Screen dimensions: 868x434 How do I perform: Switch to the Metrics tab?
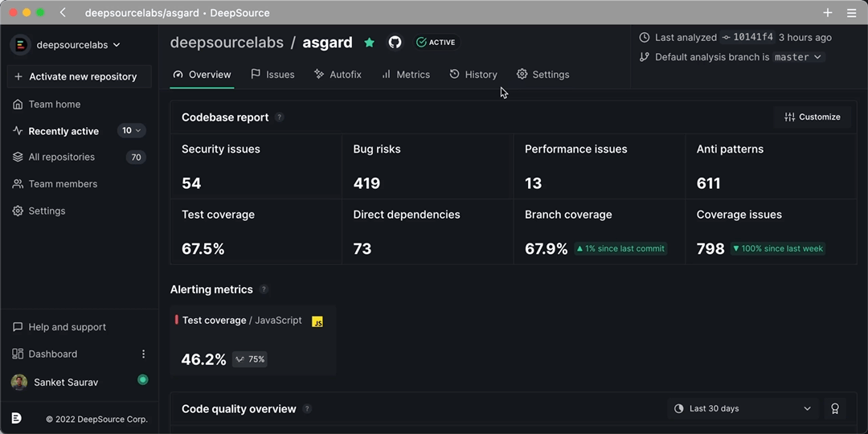(406, 74)
